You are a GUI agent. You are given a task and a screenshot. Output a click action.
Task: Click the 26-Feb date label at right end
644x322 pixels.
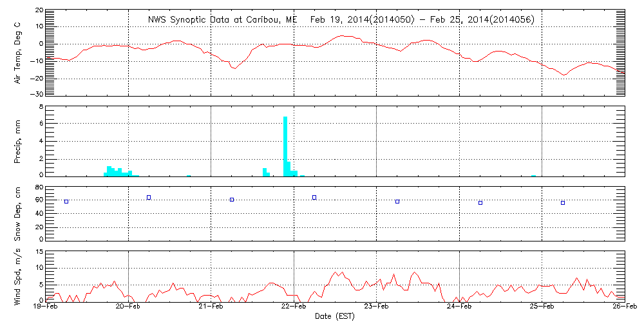(x=623, y=308)
